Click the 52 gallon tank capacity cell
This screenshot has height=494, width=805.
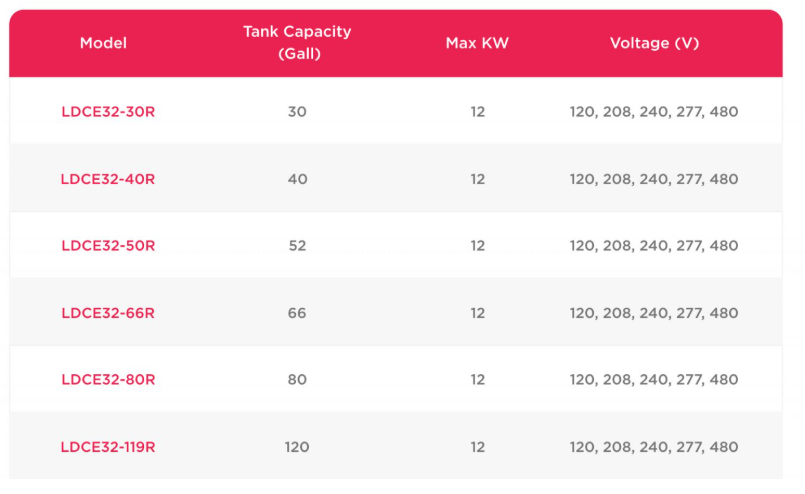point(297,246)
